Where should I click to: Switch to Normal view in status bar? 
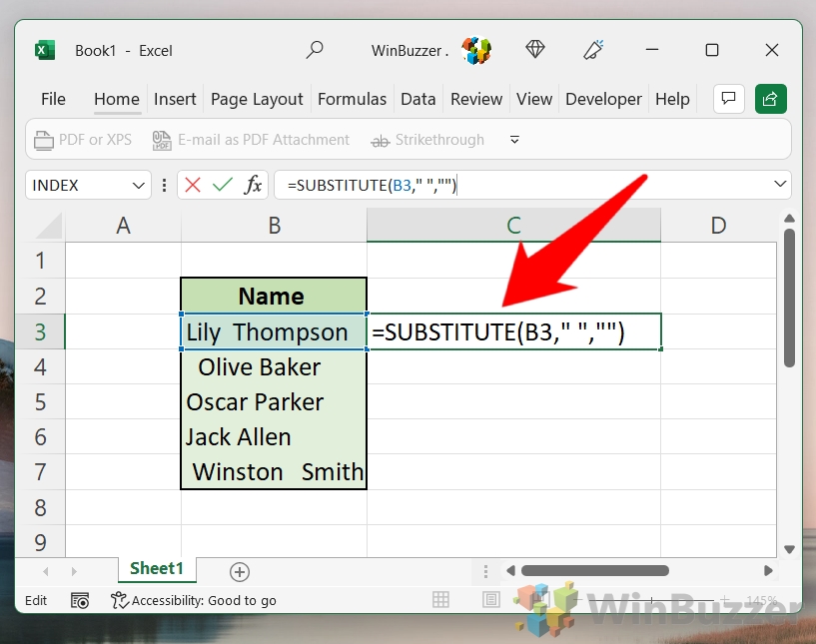tap(440, 600)
